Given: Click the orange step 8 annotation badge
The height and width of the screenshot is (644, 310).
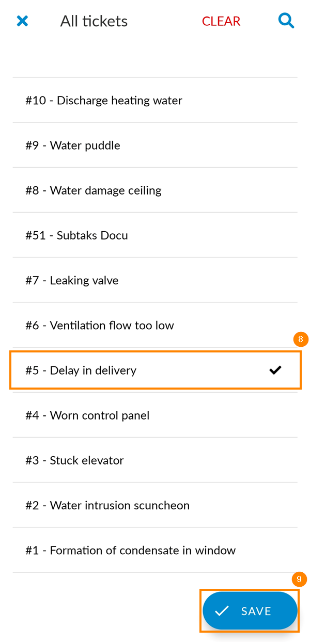Looking at the screenshot, I should [301, 340].
